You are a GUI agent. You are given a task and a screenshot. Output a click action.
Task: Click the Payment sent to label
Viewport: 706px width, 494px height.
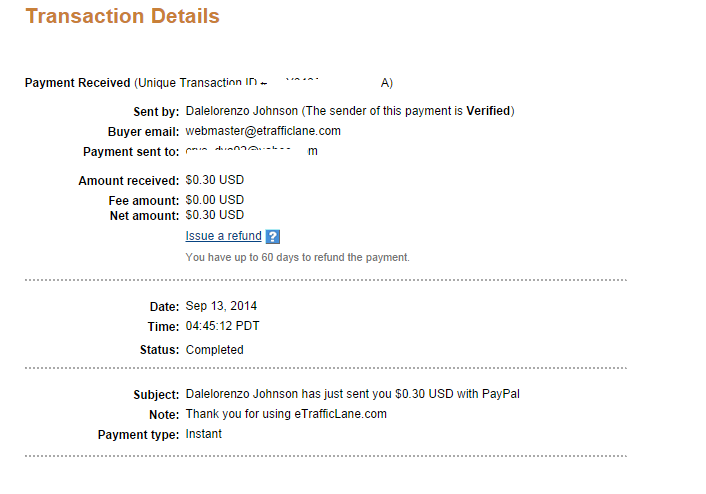pos(131,152)
